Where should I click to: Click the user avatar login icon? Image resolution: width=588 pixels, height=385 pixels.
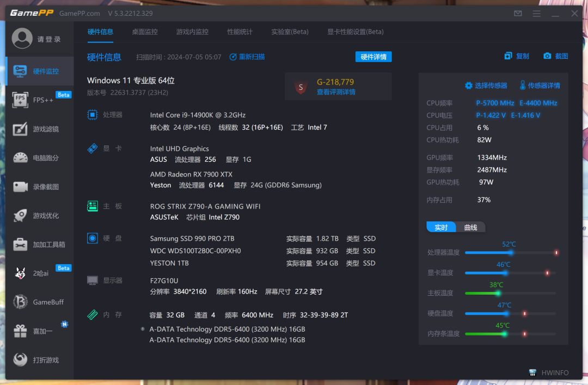tap(22, 38)
